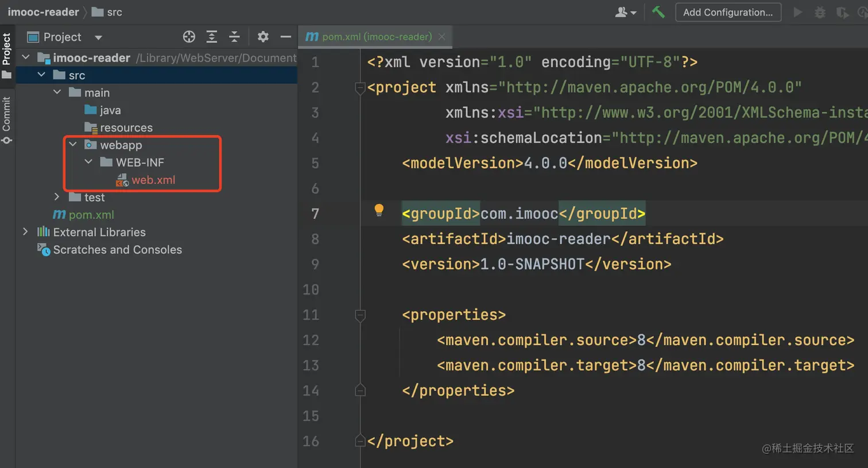Click the imooc-reader breadcrumb in navigation bar

pyautogui.click(x=43, y=12)
